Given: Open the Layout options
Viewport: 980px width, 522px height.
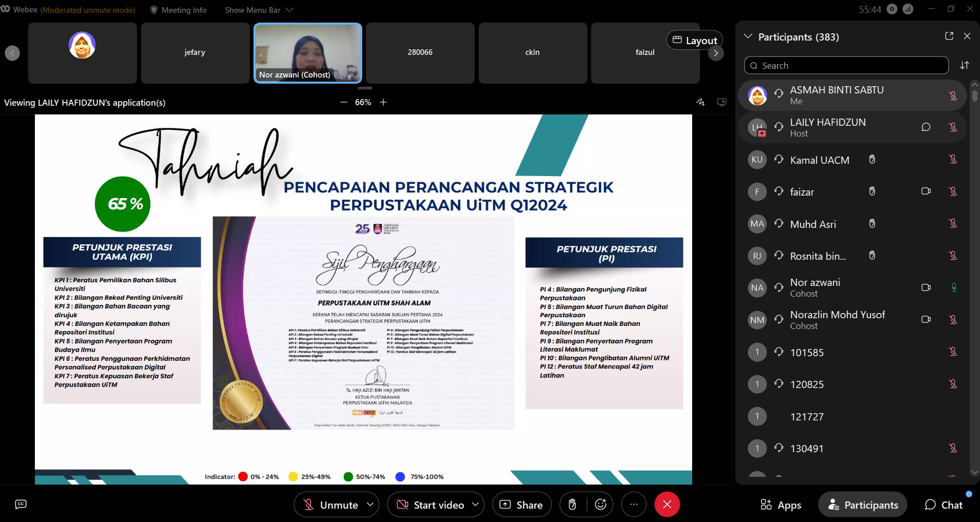Looking at the screenshot, I should [x=695, y=41].
